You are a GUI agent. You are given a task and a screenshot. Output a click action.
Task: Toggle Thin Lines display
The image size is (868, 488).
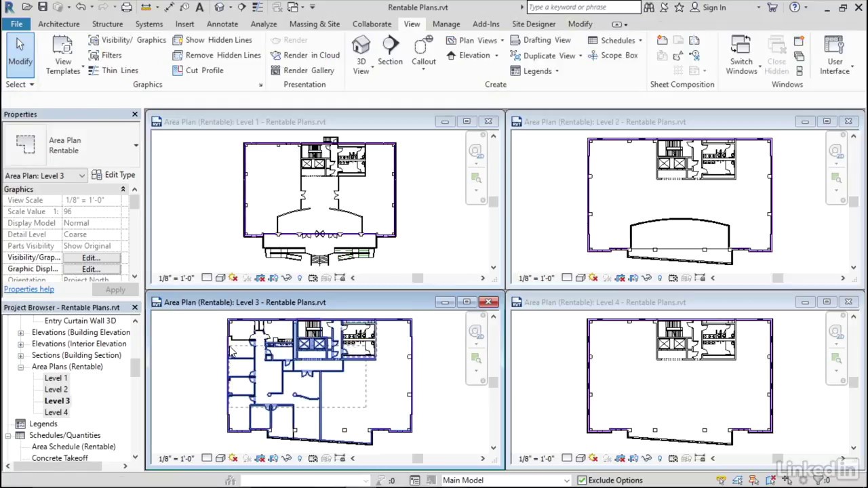[113, 70]
